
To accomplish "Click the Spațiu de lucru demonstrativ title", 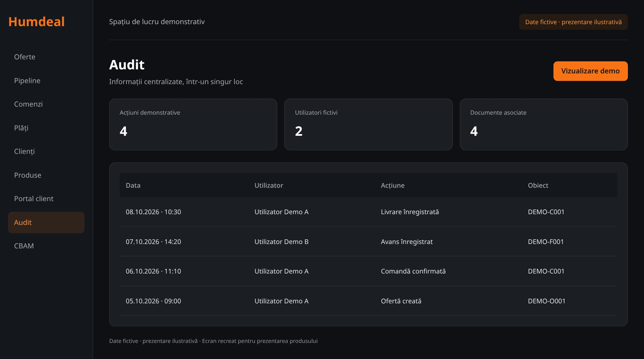I will point(157,22).
